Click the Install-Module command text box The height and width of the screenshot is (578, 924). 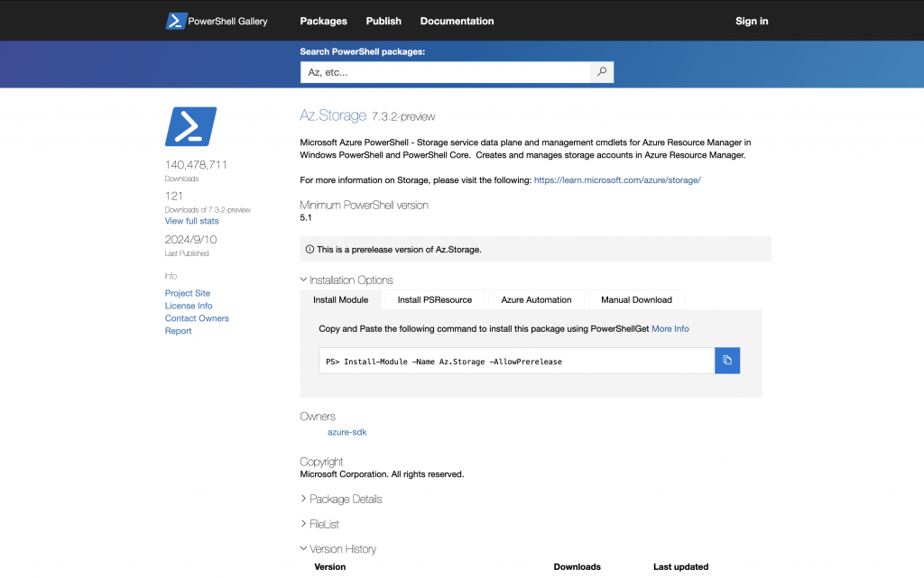point(517,361)
